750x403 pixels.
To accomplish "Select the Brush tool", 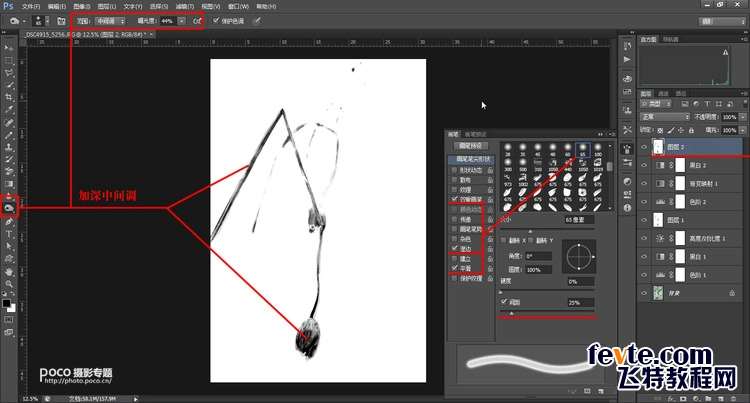I will [x=9, y=135].
